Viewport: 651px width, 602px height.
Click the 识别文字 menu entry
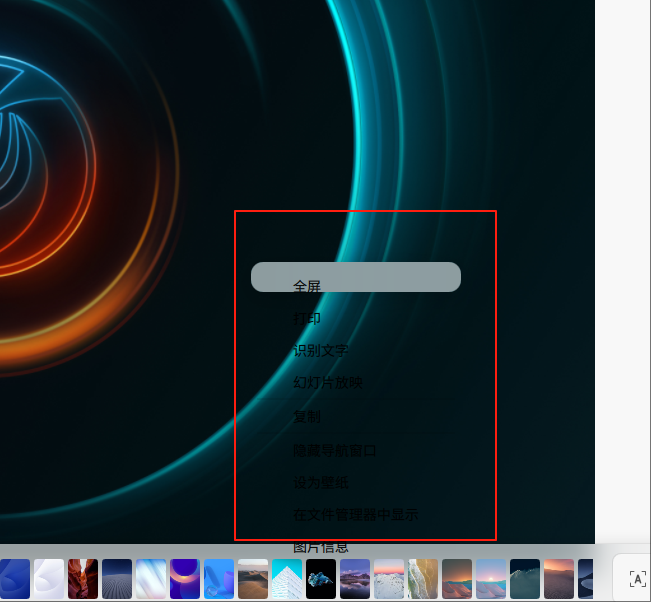click(321, 351)
